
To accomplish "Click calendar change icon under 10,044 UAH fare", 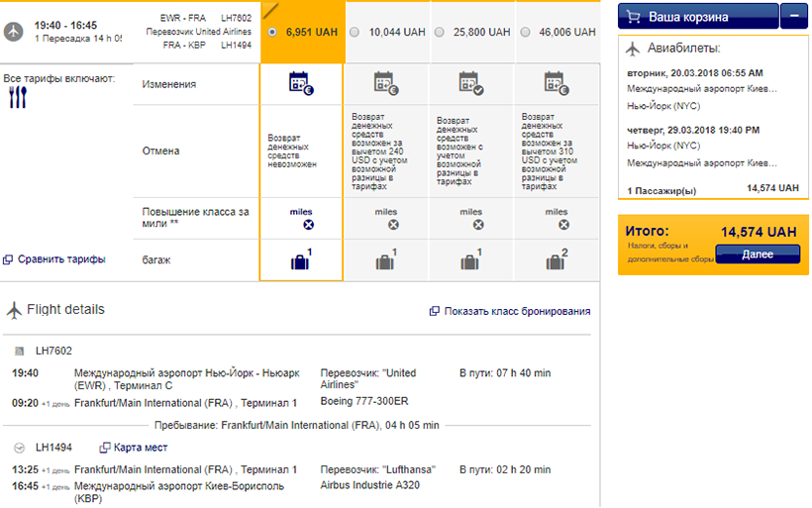I will [385, 83].
